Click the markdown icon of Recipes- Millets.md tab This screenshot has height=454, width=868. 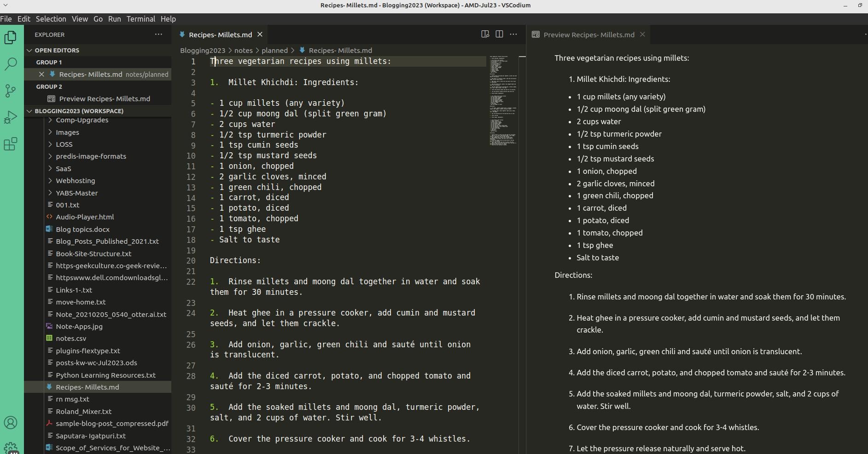coord(182,34)
